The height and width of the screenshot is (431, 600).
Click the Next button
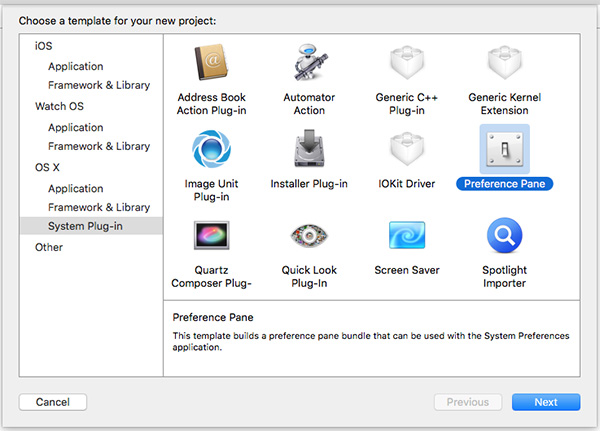[546, 402]
